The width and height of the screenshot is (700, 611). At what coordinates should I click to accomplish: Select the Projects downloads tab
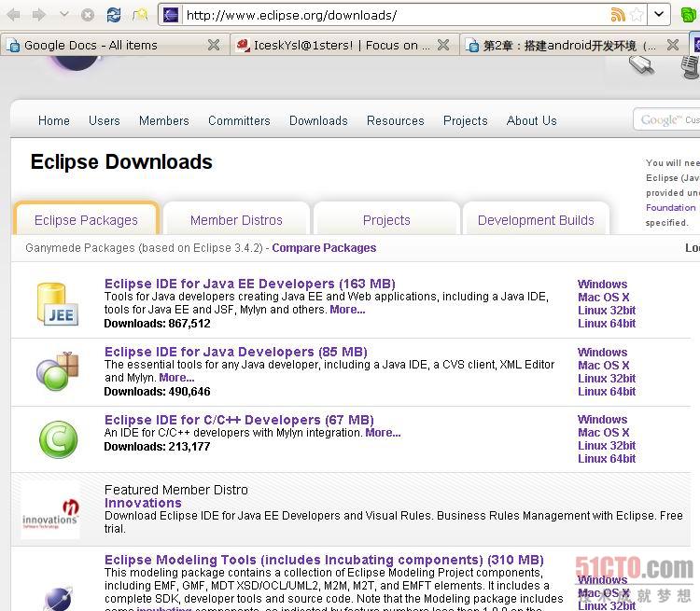(386, 219)
